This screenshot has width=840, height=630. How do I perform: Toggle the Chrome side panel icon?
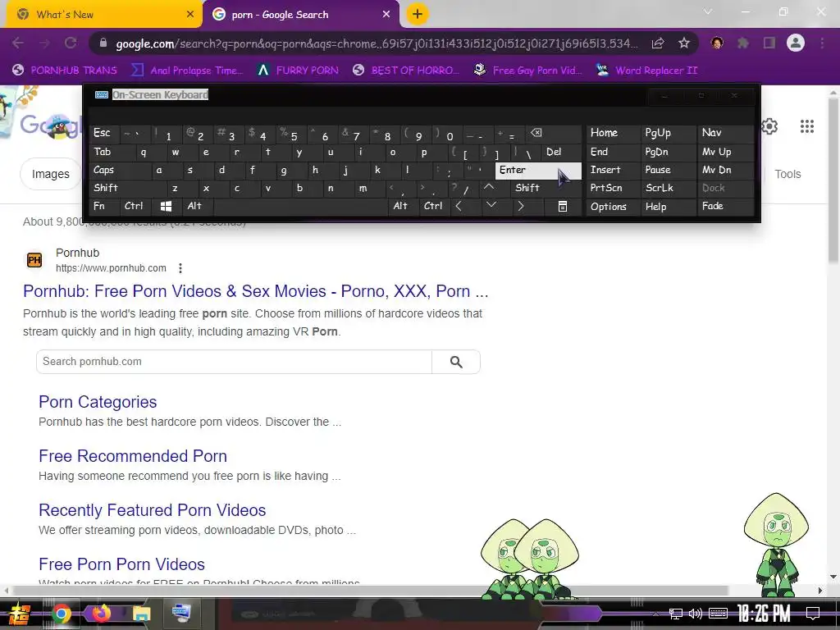[769, 43]
